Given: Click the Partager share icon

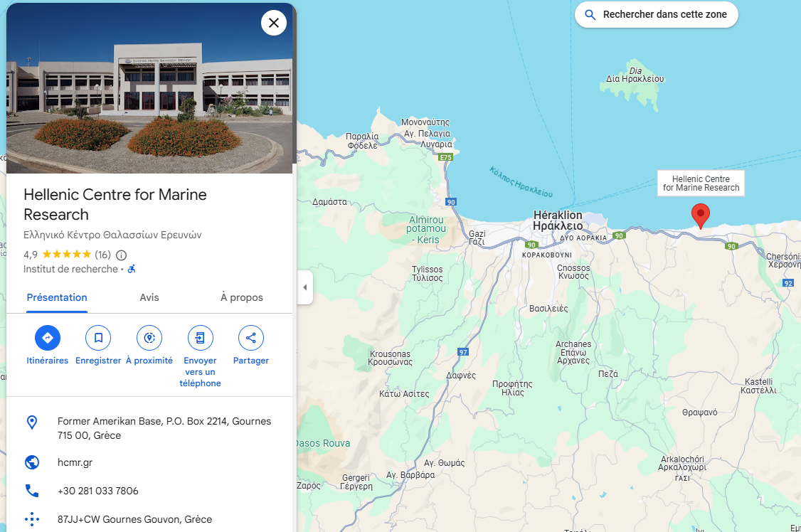Looking at the screenshot, I should click(x=251, y=338).
